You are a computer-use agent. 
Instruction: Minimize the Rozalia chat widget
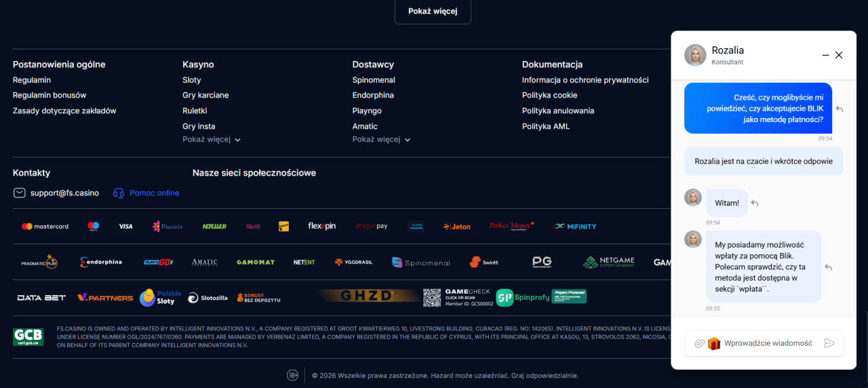click(825, 55)
